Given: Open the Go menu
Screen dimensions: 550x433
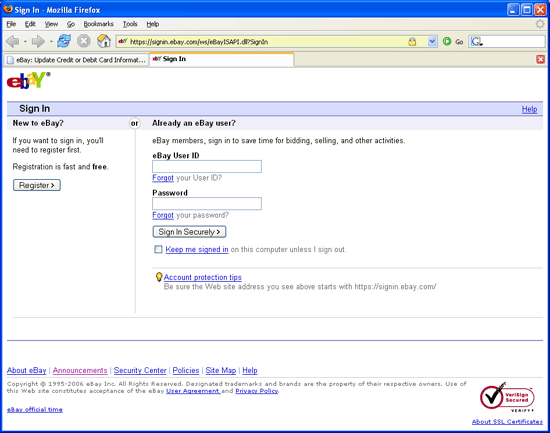Looking at the screenshot, I should pyautogui.click(x=71, y=24).
